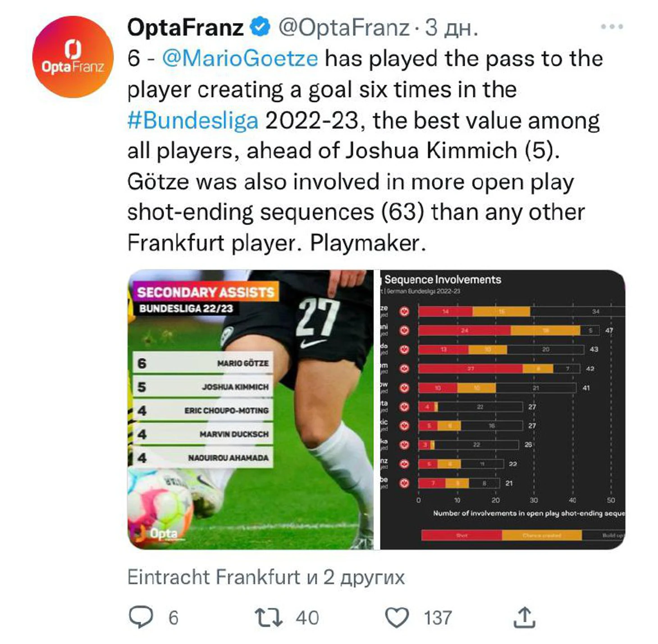658x644 pixels.
Task: Click the share upload icon
Action: (524, 617)
